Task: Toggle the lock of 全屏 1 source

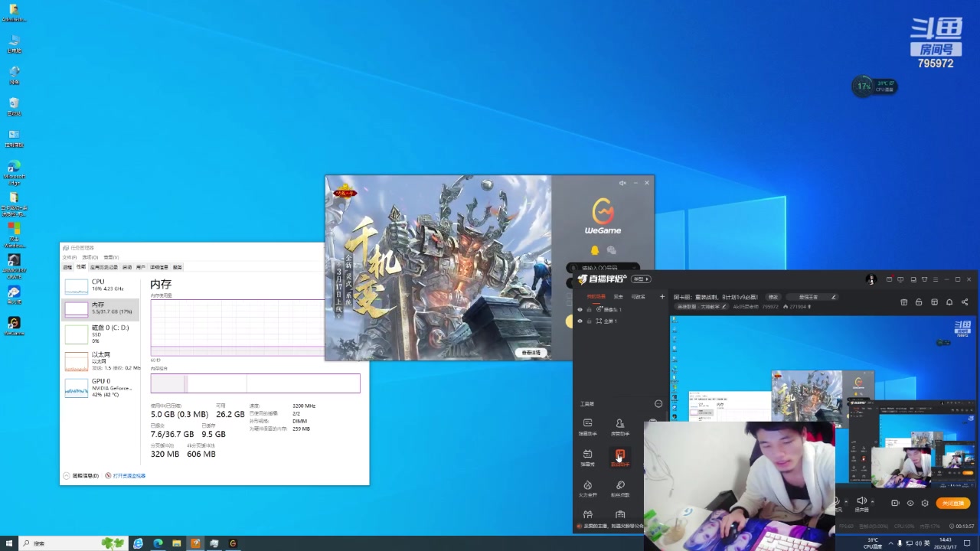Action: click(x=589, y=321)
